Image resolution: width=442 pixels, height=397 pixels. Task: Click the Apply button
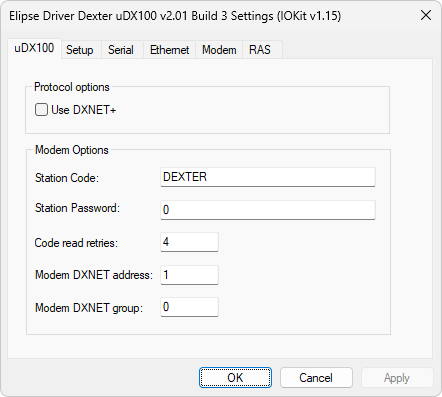[397, 378]
